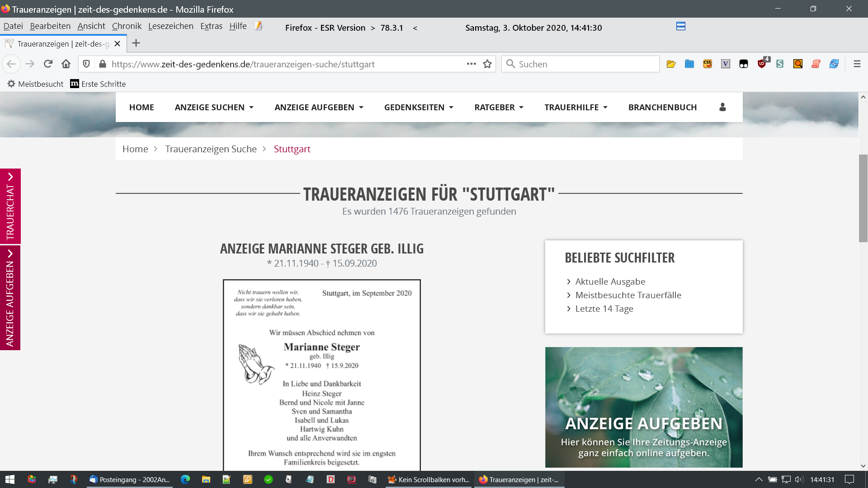Bookmark this page with the star icon

(487, 64)
